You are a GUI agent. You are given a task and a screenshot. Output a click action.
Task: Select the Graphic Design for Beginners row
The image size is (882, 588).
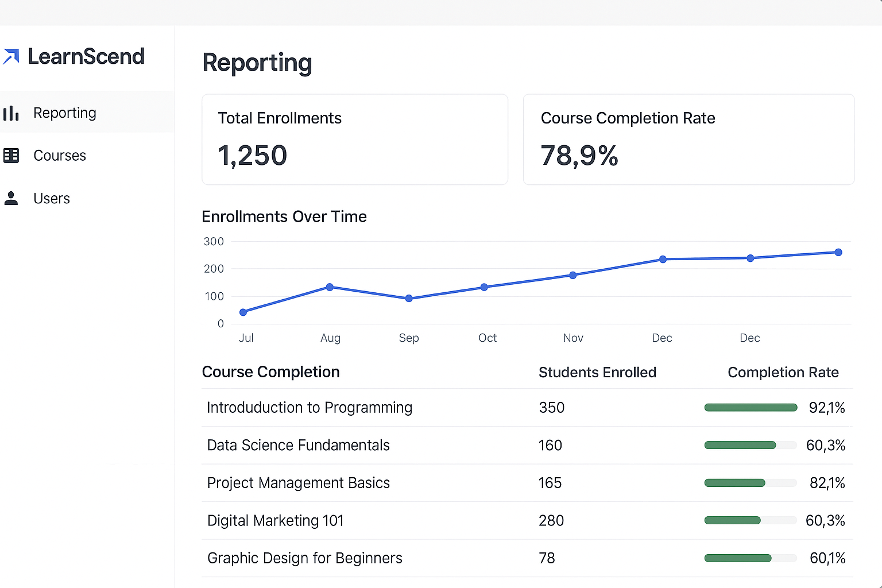[304, 558]
